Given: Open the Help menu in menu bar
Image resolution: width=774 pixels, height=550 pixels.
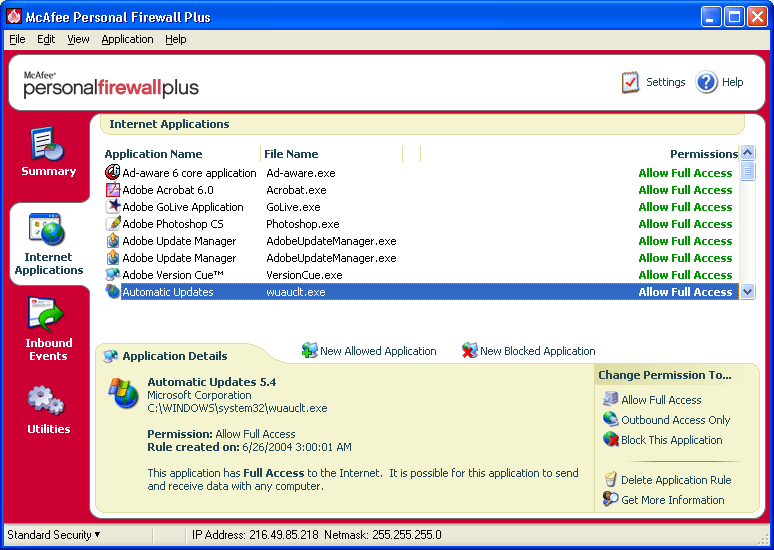Looking at the screenshot, I should point(176,39).
